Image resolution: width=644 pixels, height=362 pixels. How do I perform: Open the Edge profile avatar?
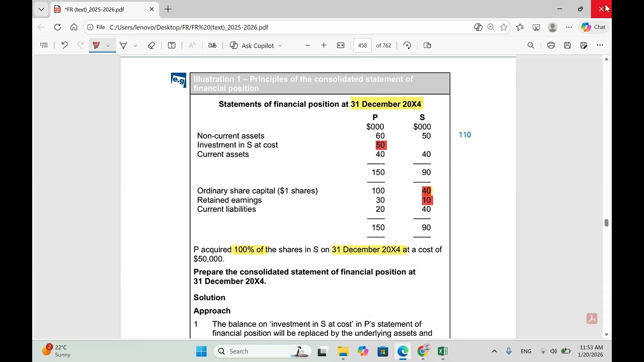click(x=552, y=27)
